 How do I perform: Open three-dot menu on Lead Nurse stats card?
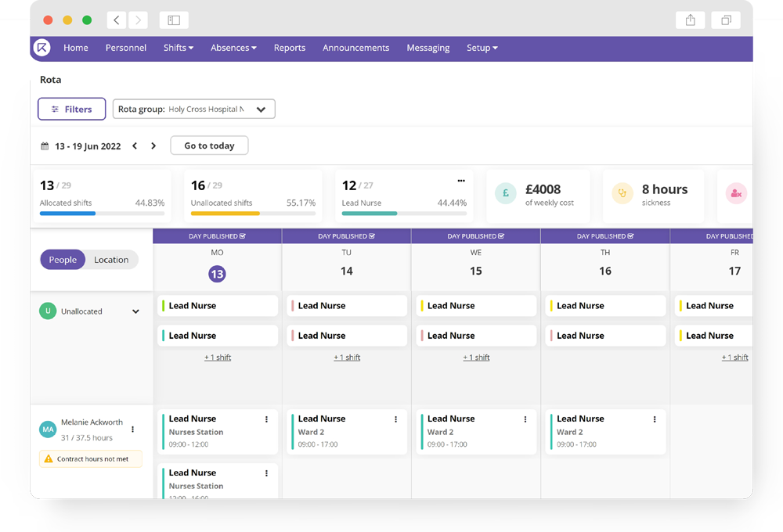tap(461, 181)
